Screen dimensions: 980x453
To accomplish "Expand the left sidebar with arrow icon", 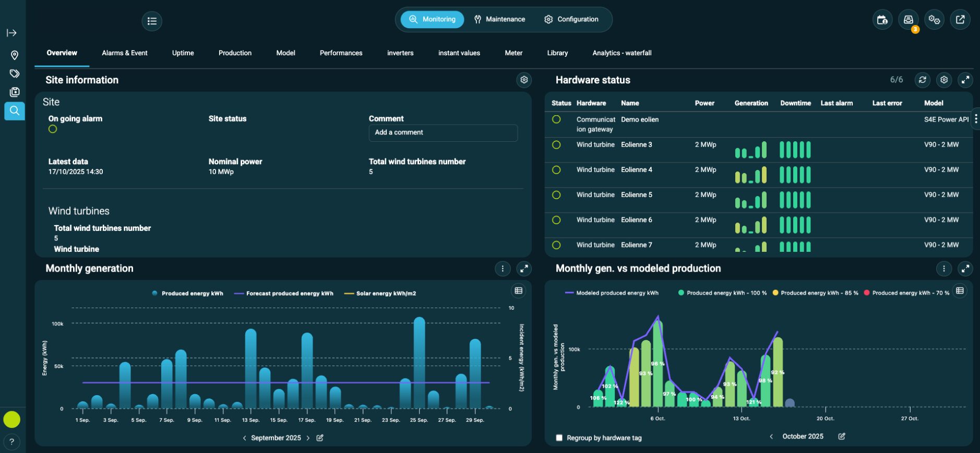I will pyautogui.click(x=11, y=33).
